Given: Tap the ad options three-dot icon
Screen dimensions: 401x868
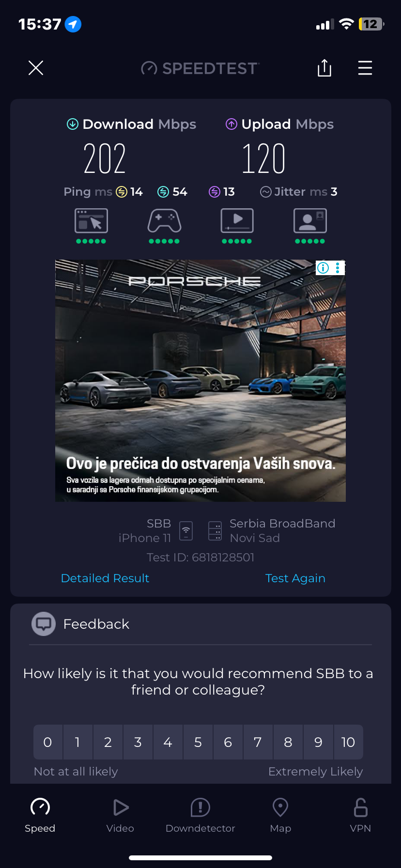Looking at the screenshot, I should click(x=338, y=268).
